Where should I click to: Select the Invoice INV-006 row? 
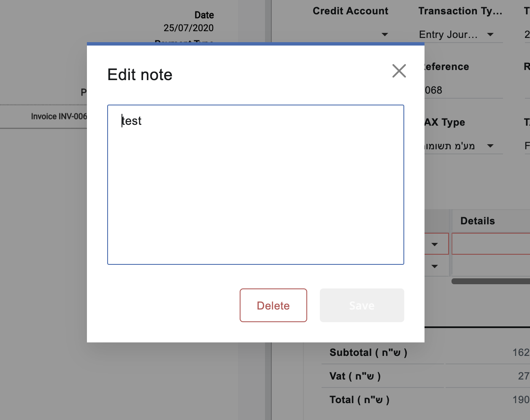[x=59, y=116]
